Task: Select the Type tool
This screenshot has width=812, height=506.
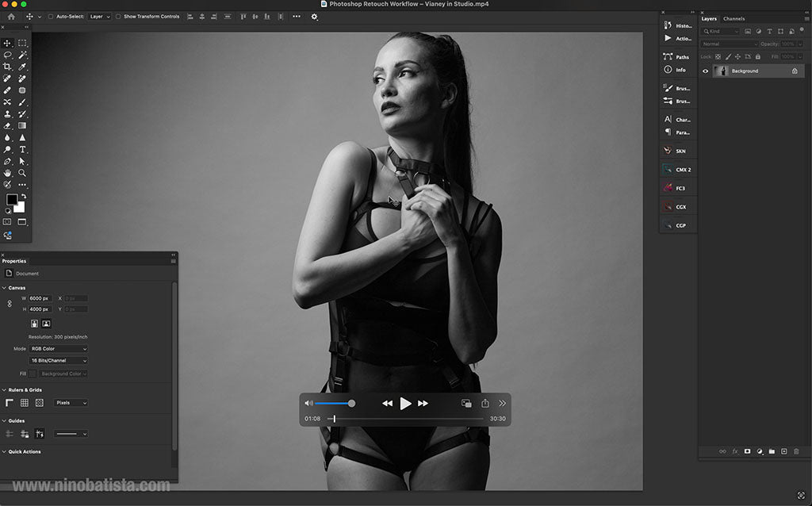Action: (x=22, y=149)
